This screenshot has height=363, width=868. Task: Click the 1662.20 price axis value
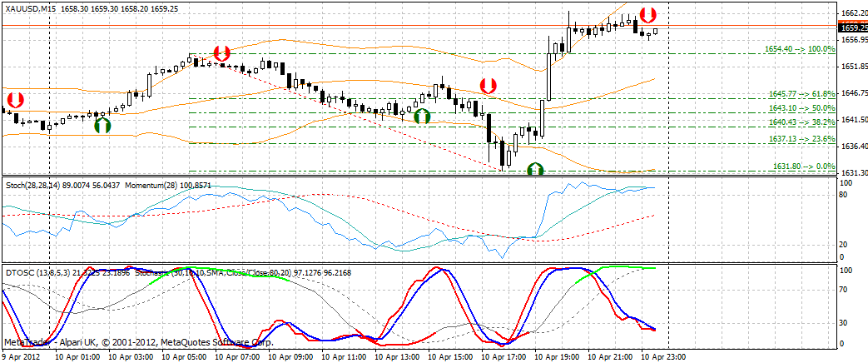(853, 13)
